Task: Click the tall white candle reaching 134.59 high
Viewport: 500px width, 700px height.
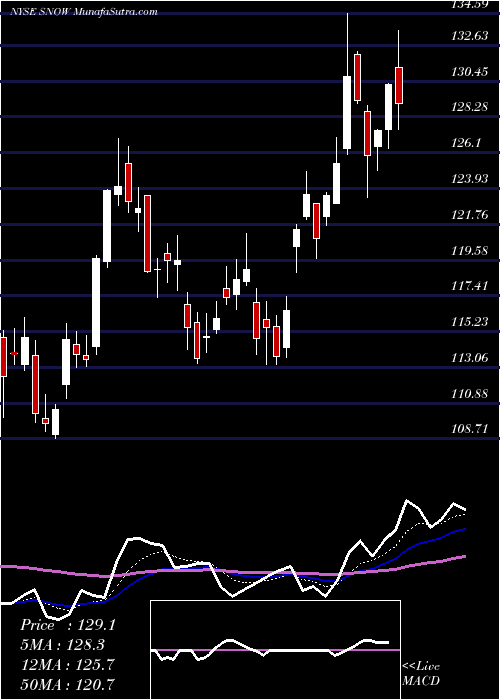Action: 347,112
